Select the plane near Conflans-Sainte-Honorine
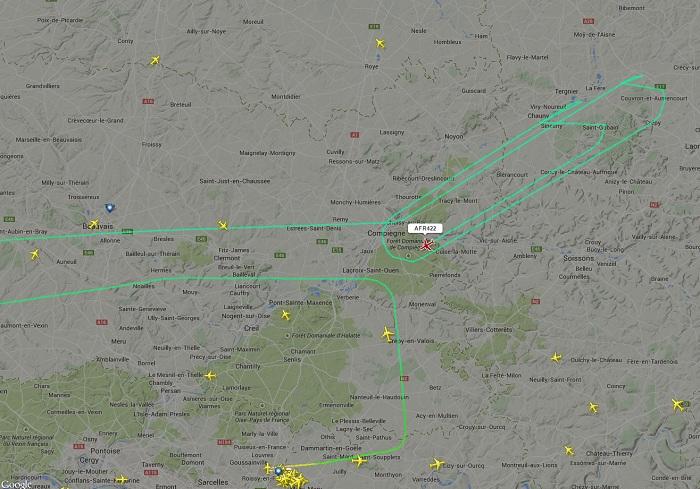Screen dimensions: 700x489 tap(121, 480)
